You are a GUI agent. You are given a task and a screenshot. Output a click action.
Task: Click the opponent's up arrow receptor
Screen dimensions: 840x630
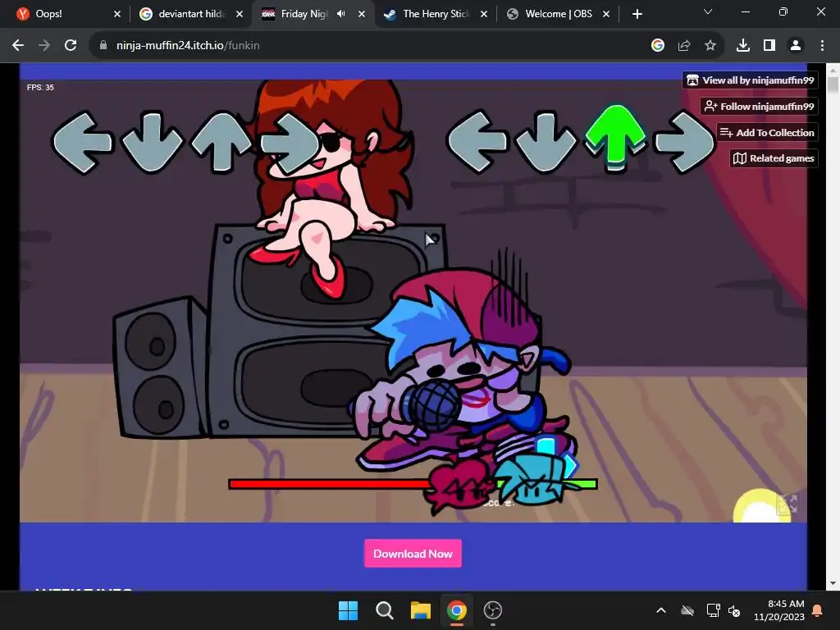coord(221,141)
